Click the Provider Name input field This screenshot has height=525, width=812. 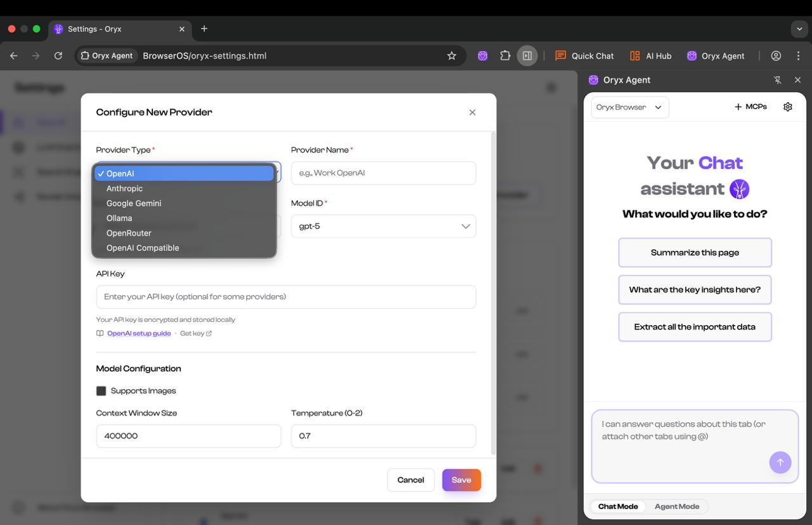click(383, 173)
